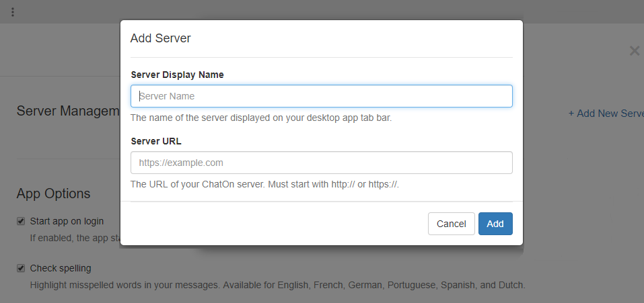Click the App Options heading
Viewport: 644px width, 303px height.
coord(53,193)
